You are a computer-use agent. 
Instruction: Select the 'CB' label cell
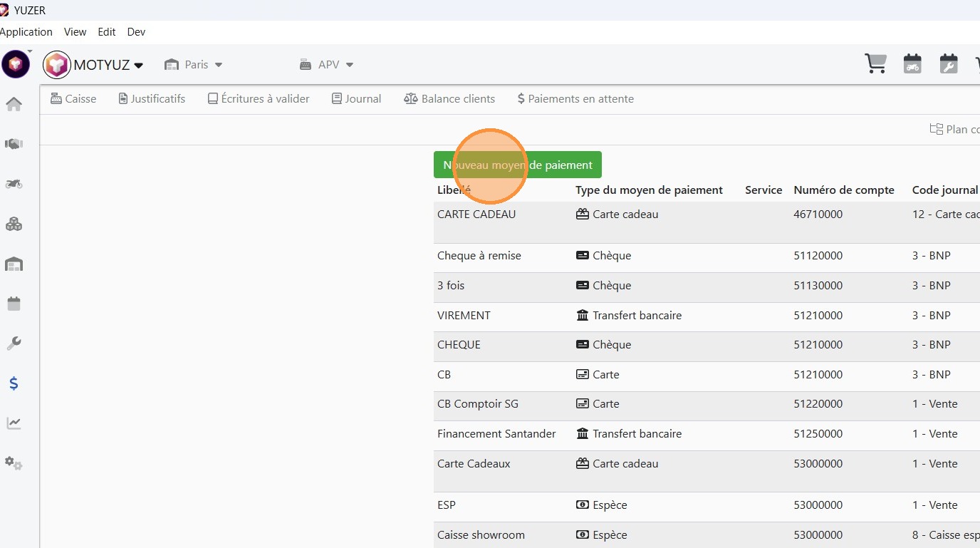point(444,375)
